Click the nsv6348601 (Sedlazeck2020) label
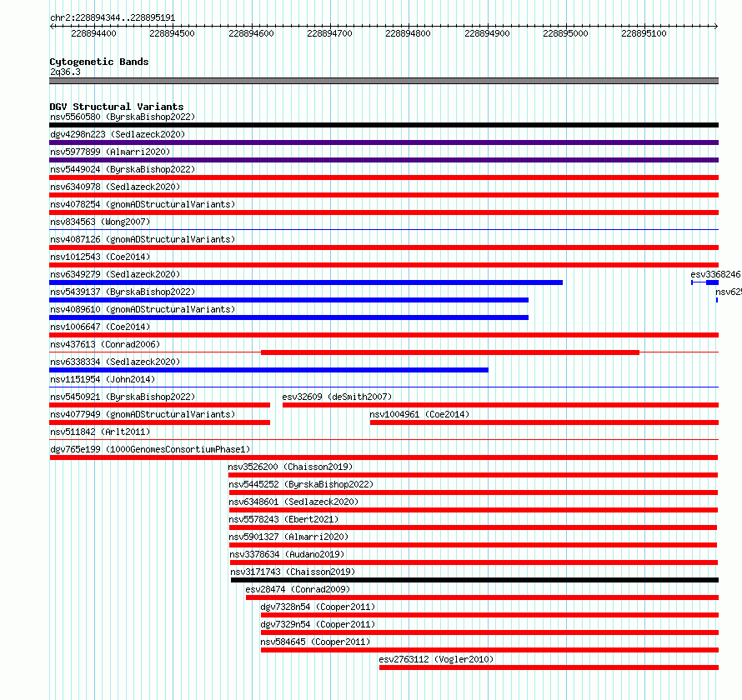742x700 pixels. click(293, 502)
